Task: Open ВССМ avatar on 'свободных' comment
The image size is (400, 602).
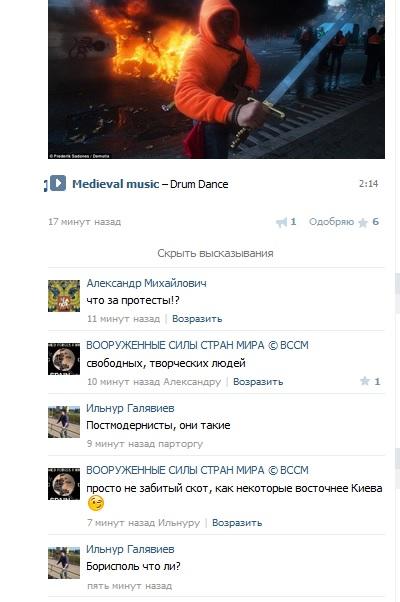Action: [64, 359]
